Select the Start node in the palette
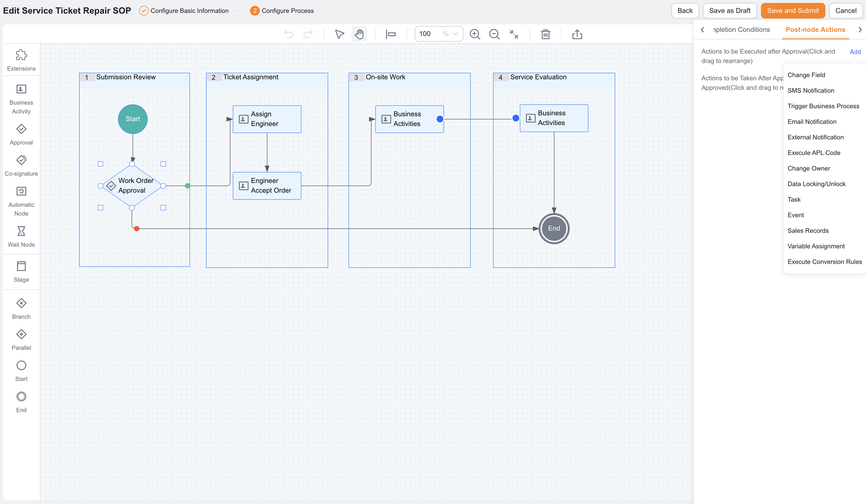866x504 pixels. [21, 366]
